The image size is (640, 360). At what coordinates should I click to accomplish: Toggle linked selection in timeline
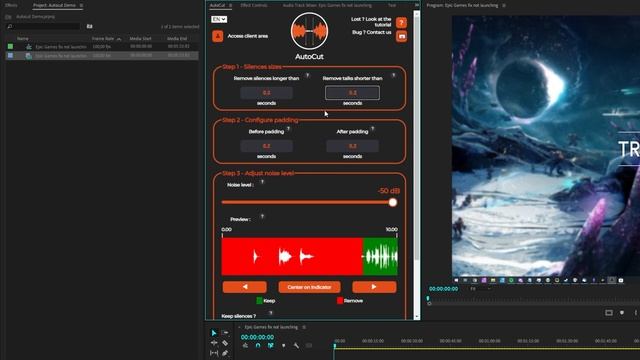coord(271,346)
